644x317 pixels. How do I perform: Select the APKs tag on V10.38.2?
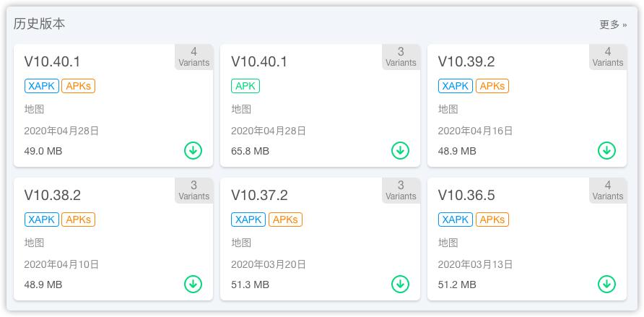[79, 220]
